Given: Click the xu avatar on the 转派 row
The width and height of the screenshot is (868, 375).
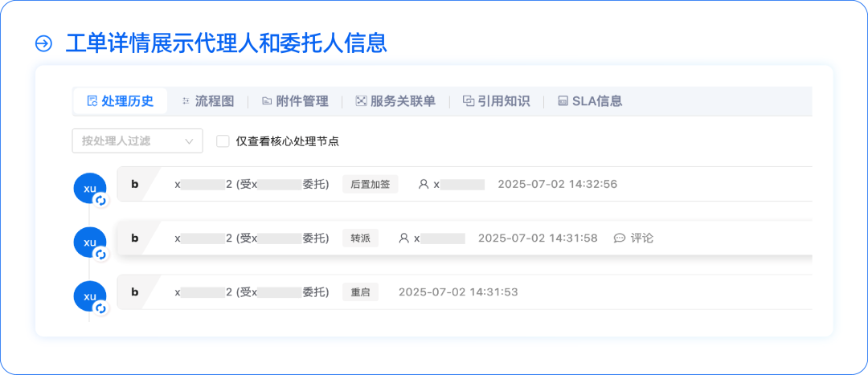Looking at the screenshot, I should click(x=90, y=242).
